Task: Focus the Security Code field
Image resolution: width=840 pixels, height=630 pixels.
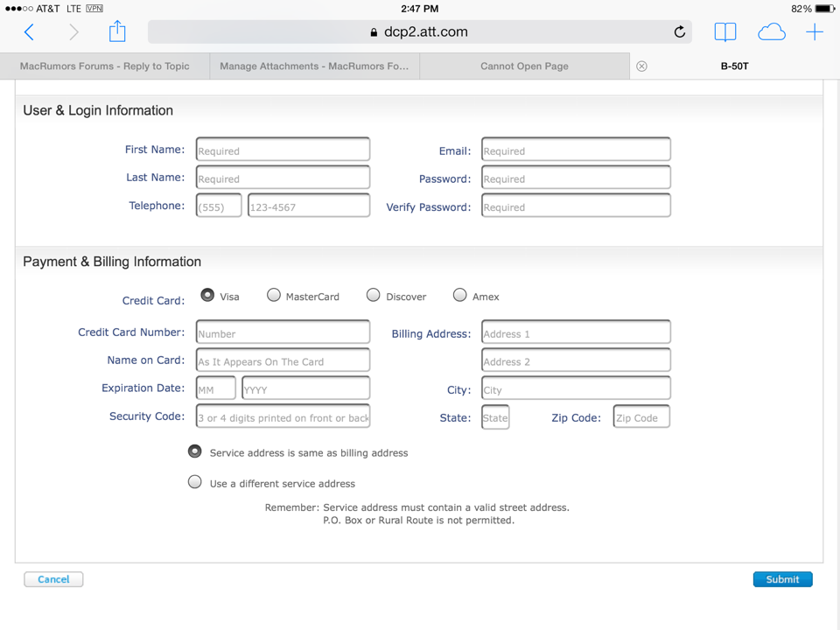Action: coord(283,416)
